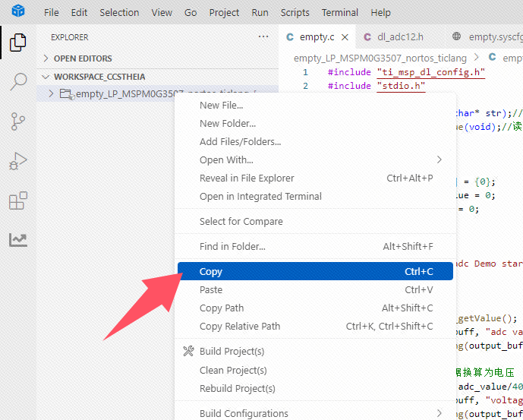The image size is (523, 420).
Task: Click the breadcrumb empty_LP_MSPM0G3507_nortos_ticlang
Action: [x=380, y=58]
